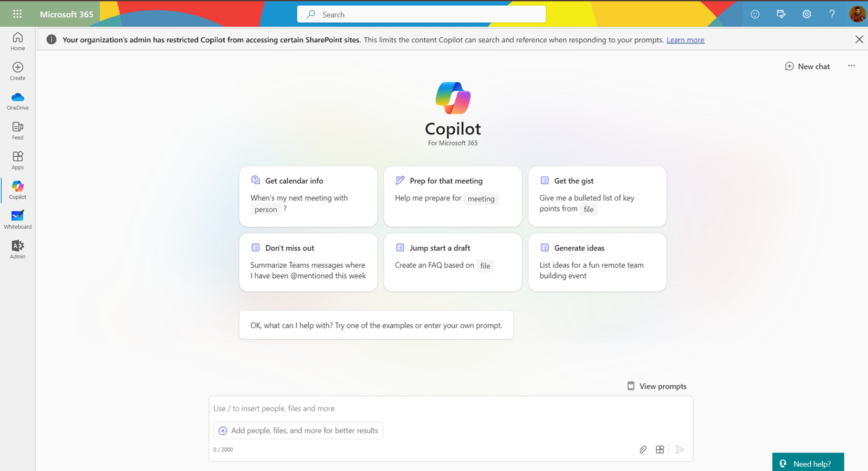Screen dimensions: 868x471
Task: Open Apps in the left navigation
Action: click(x=17, y=160)
